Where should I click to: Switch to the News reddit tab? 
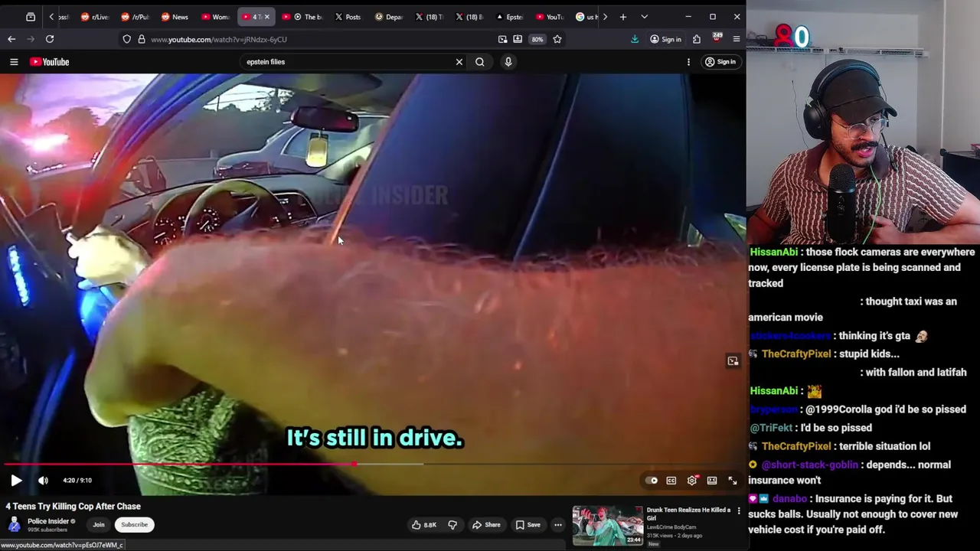point(175,17)
